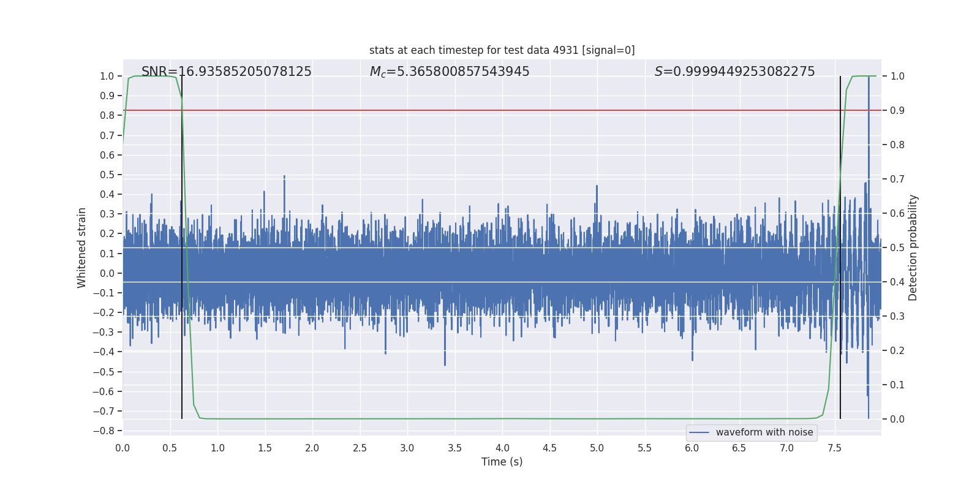Image resolution: width=980 pixels, height=490 pixels.
Task: Click the 6.0 tick on the time axis
Action: pos(692,448)
